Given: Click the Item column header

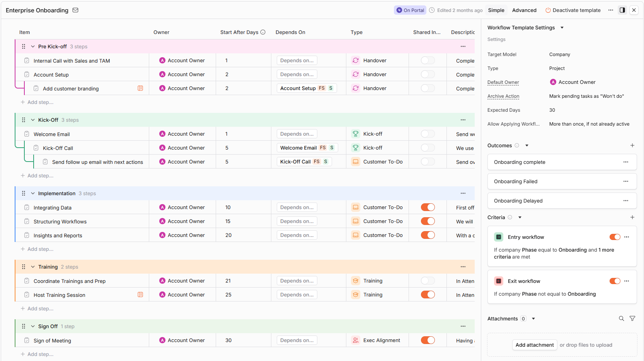Looking at the screenshot, I should (24, 32).
